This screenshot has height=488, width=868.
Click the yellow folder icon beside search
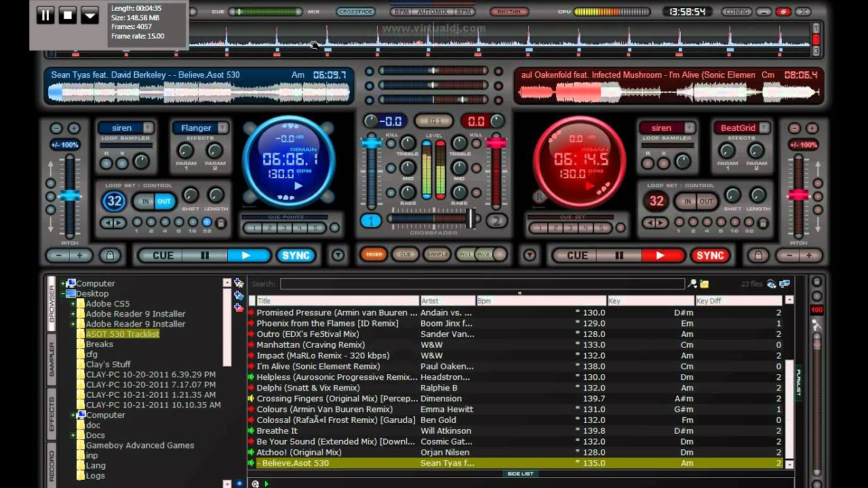[704, 284]
